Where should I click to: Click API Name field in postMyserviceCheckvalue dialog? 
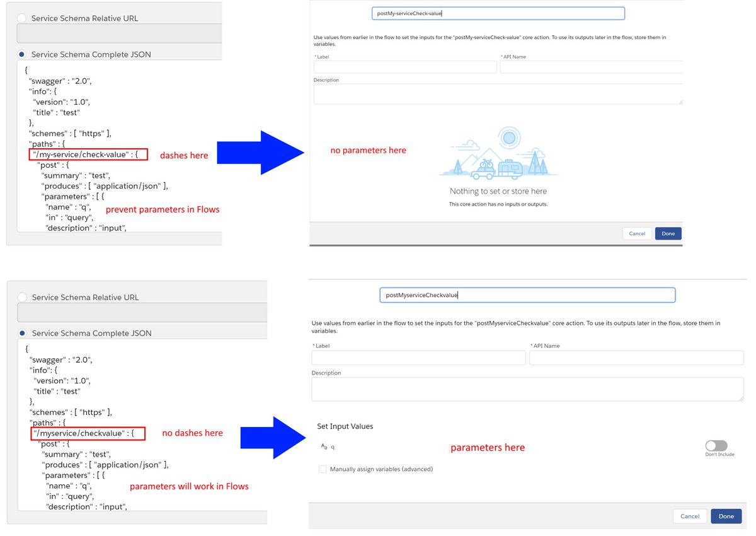(636, 358)
